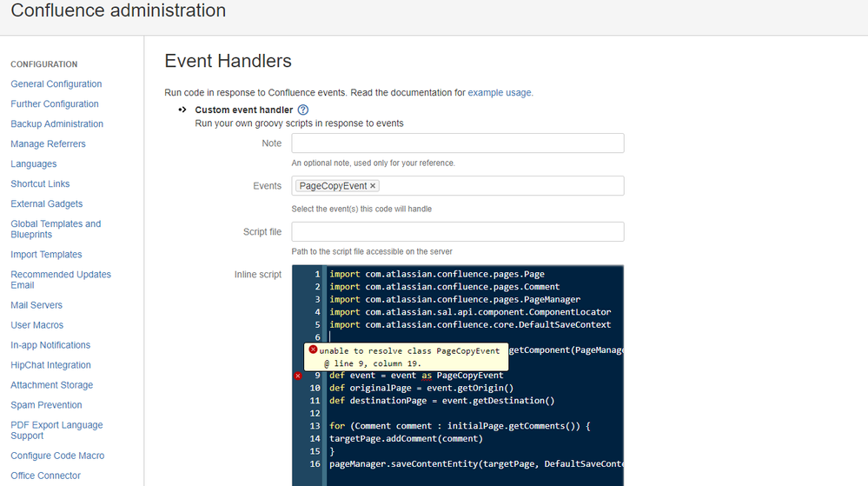The image size is (868, 486).
Task: Open Mail Servers settings
Action: (x=36, y=305)
